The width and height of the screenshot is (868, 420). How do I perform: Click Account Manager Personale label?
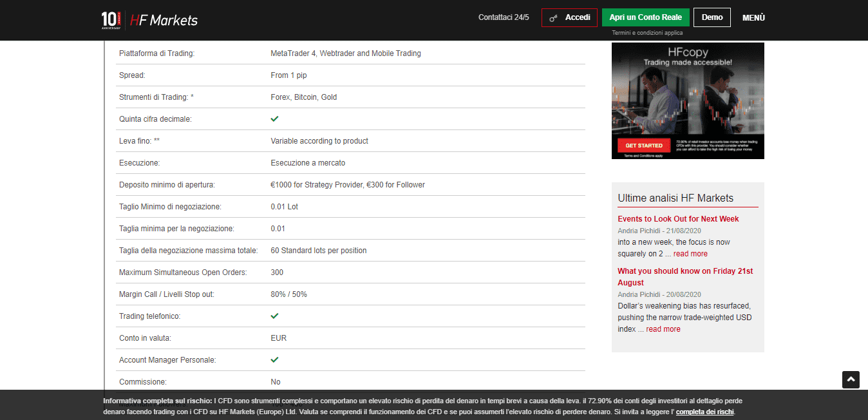(167, 360)
